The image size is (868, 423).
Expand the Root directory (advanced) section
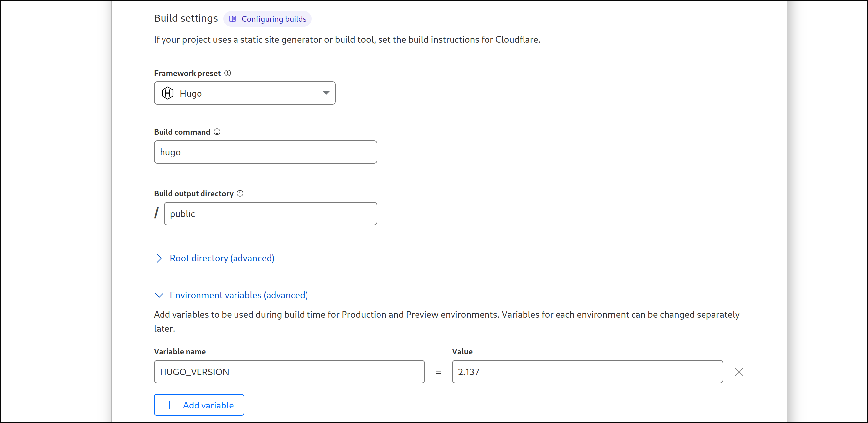point(215,258)
